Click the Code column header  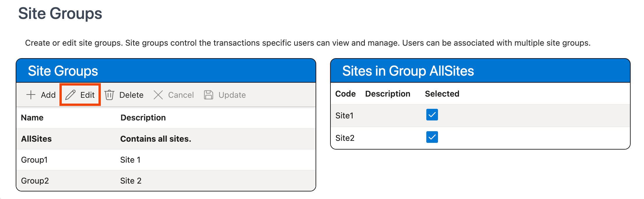[345, 94]
